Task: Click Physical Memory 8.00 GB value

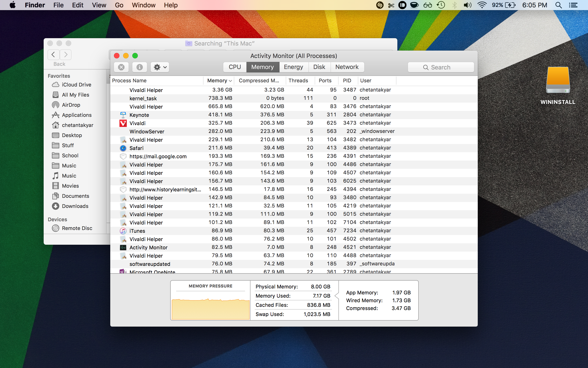Action: point(320,287)
